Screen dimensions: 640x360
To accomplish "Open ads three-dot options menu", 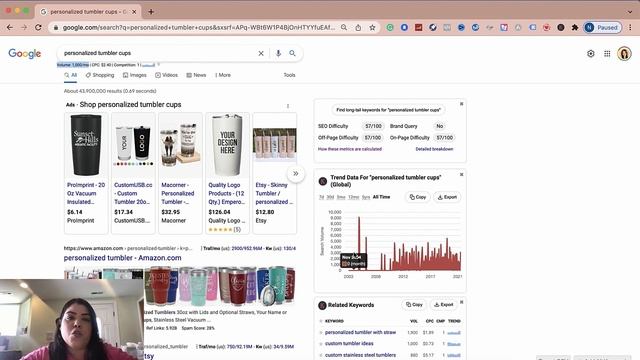I will tap(288, 106).
